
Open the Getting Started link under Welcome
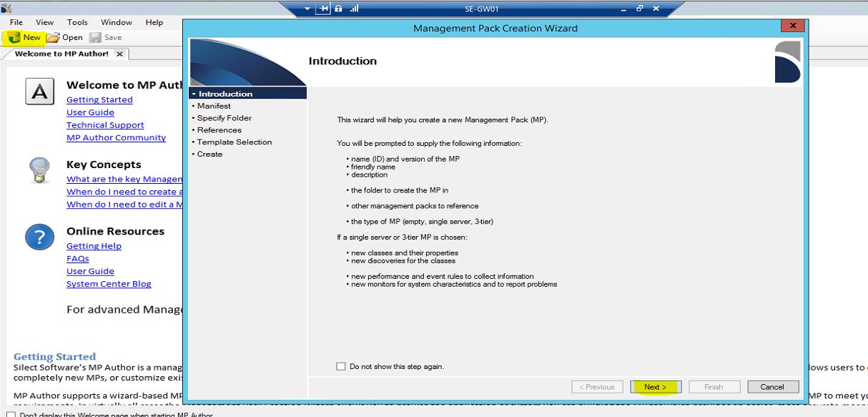point(99,100)
